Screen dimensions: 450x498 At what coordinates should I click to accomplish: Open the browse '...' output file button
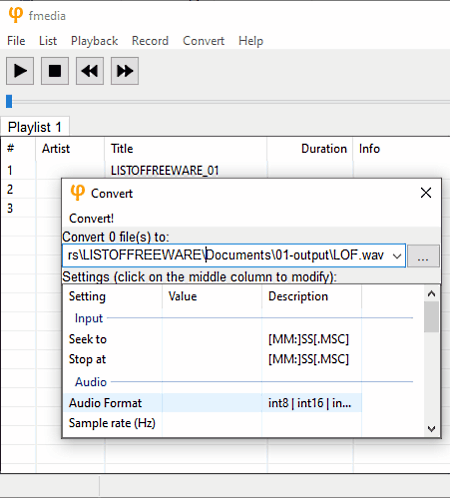click(423, 256)
